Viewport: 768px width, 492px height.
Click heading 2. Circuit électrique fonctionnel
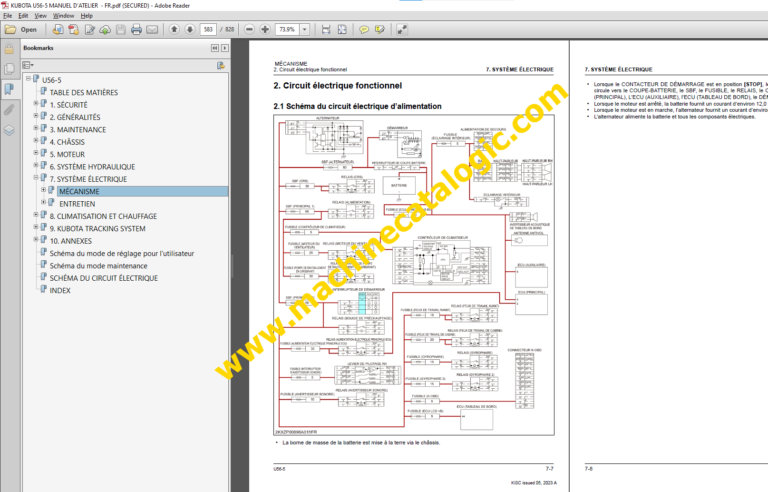tap(337, 86)
